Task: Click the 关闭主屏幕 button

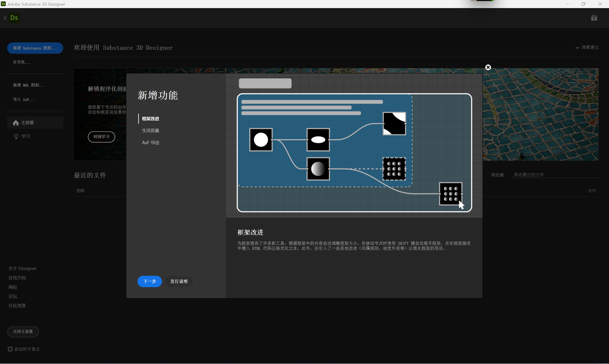Action: [x=23, y=331]
